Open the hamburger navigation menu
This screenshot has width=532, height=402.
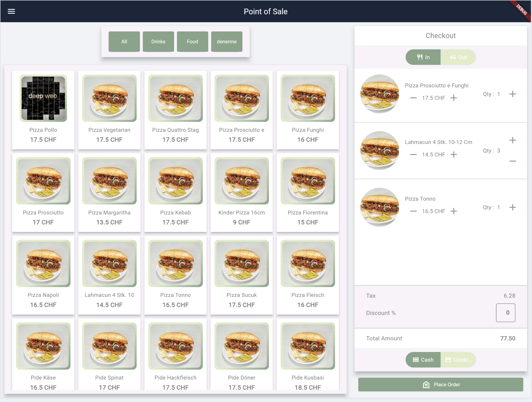click(11, 11)
